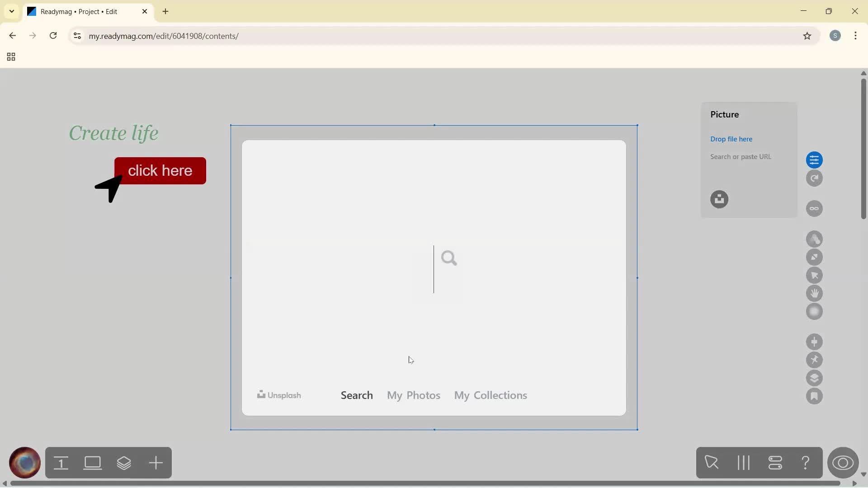This screenshot has height=488, width=868.
Task: Click the red 'click here' button
Action: [x=160, y=171]
